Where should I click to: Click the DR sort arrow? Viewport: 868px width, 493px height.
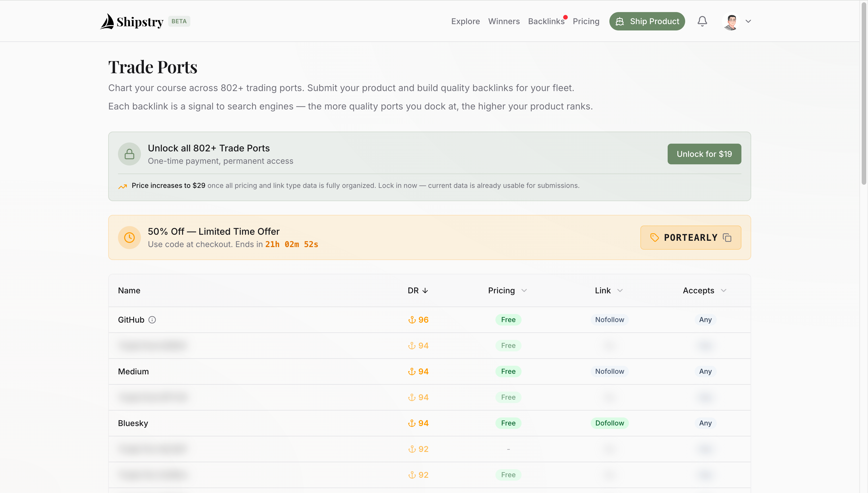(x=425, y=290)
